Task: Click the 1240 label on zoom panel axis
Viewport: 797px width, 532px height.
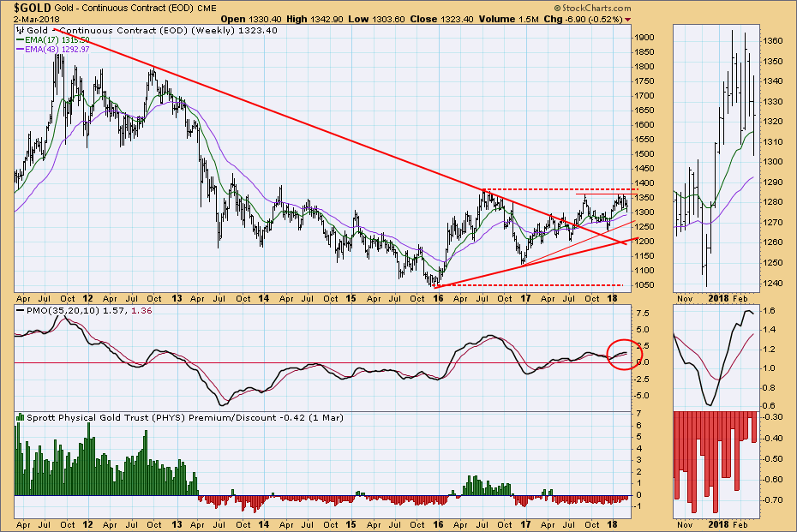Action: tap(773, 283)
